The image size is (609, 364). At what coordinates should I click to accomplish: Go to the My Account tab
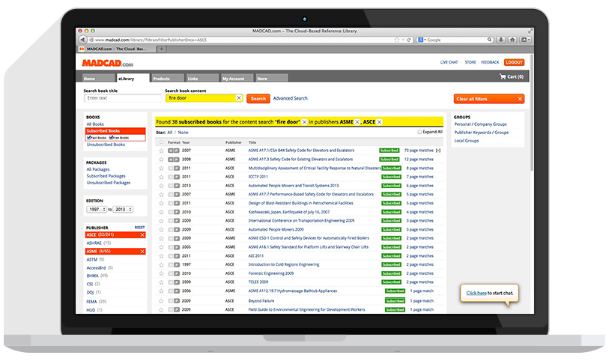tap(237, 78)
